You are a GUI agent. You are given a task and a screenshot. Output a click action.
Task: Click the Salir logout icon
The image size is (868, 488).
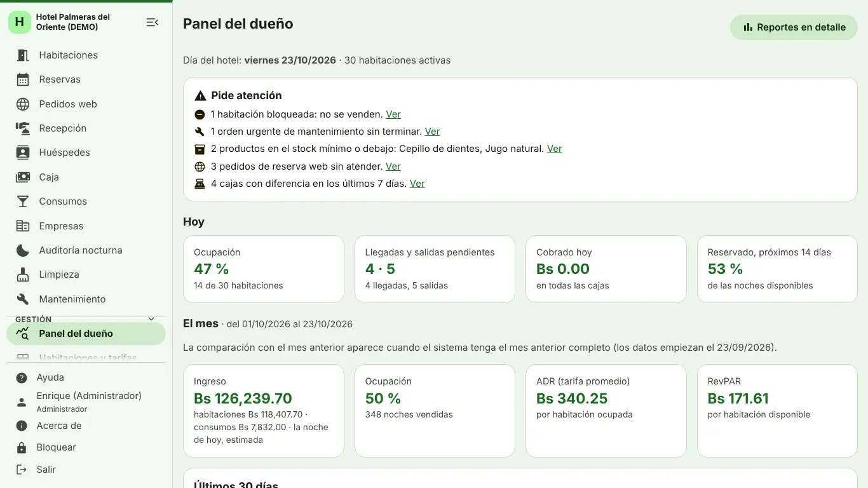(22, 470)
